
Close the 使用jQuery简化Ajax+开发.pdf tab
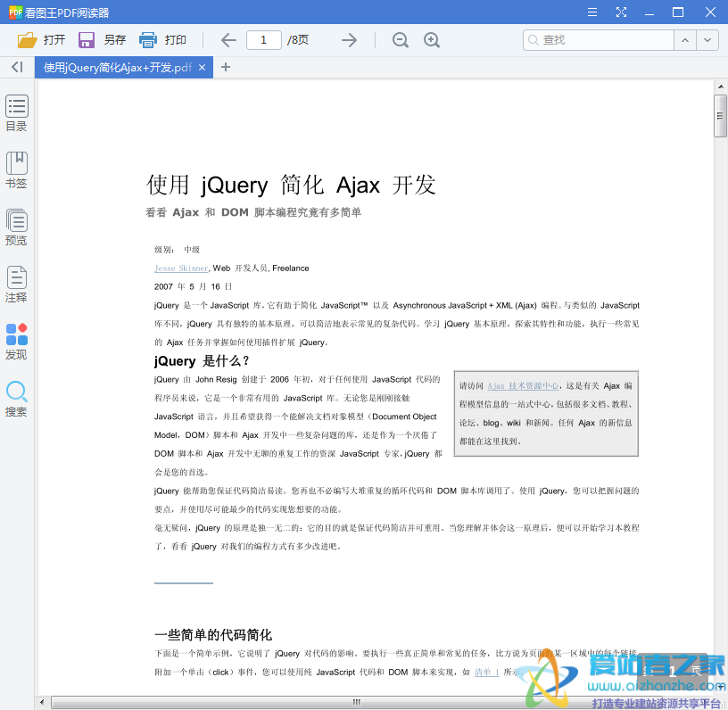coord(202,67)
